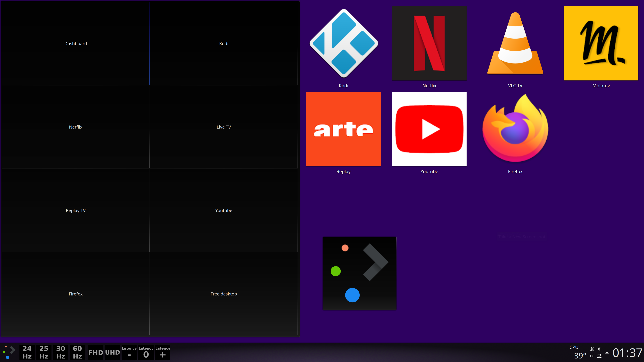Decrease latency with the minus button
Screen dimensions: 644x362
129,352
